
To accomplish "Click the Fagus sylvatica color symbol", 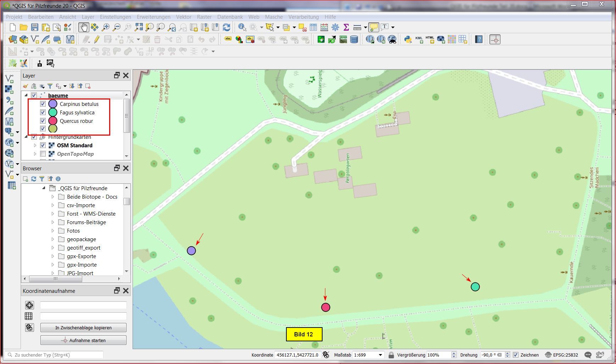I will [x=53, y=112].
